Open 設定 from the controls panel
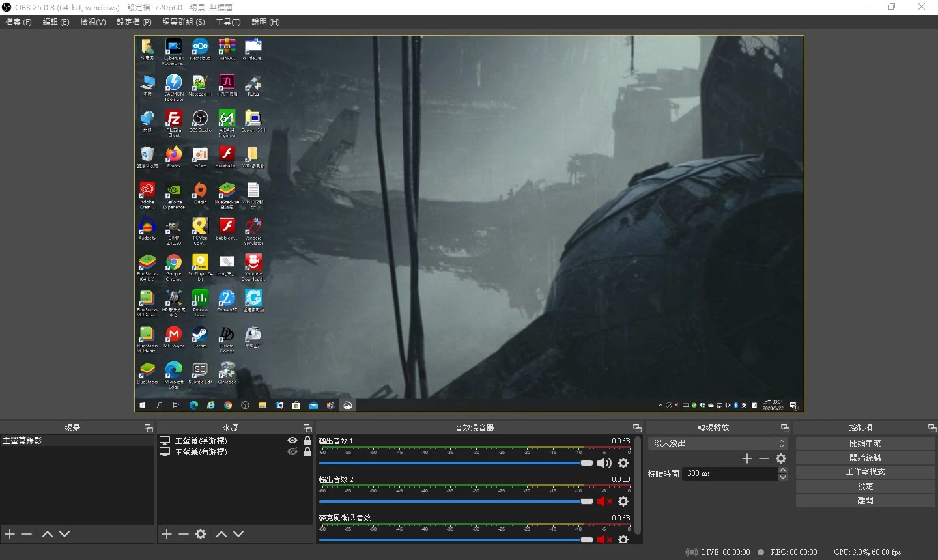 865,486
